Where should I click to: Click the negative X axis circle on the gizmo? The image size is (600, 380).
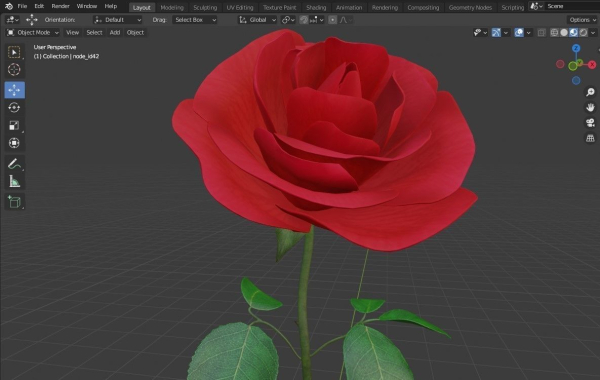(560, 64)
